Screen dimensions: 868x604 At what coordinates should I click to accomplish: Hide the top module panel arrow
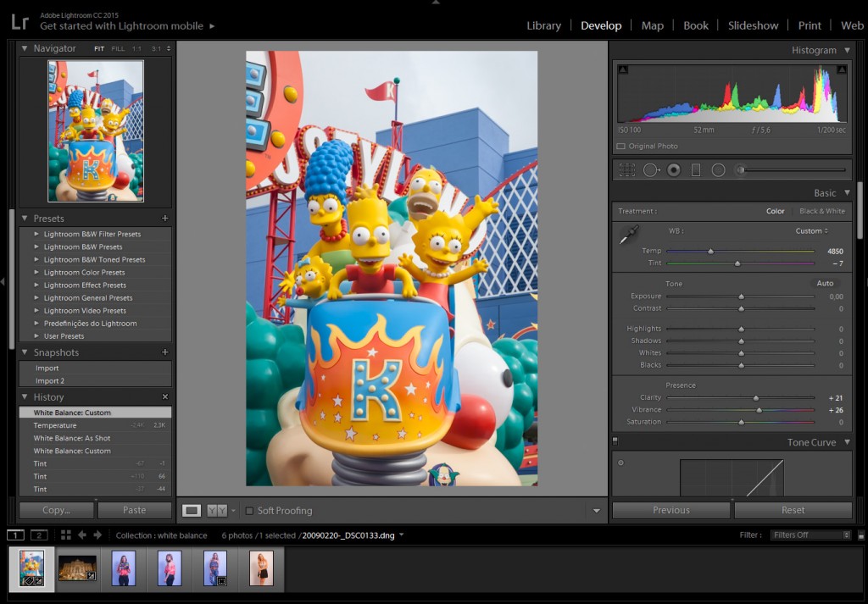click(x=436, y=3)
